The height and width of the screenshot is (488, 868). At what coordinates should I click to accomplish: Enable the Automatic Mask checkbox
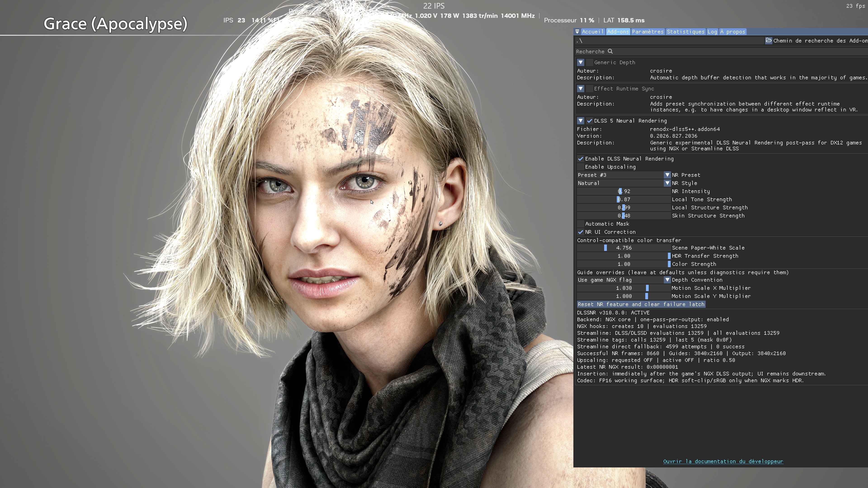pyautogui.click(x=580, y=224)
